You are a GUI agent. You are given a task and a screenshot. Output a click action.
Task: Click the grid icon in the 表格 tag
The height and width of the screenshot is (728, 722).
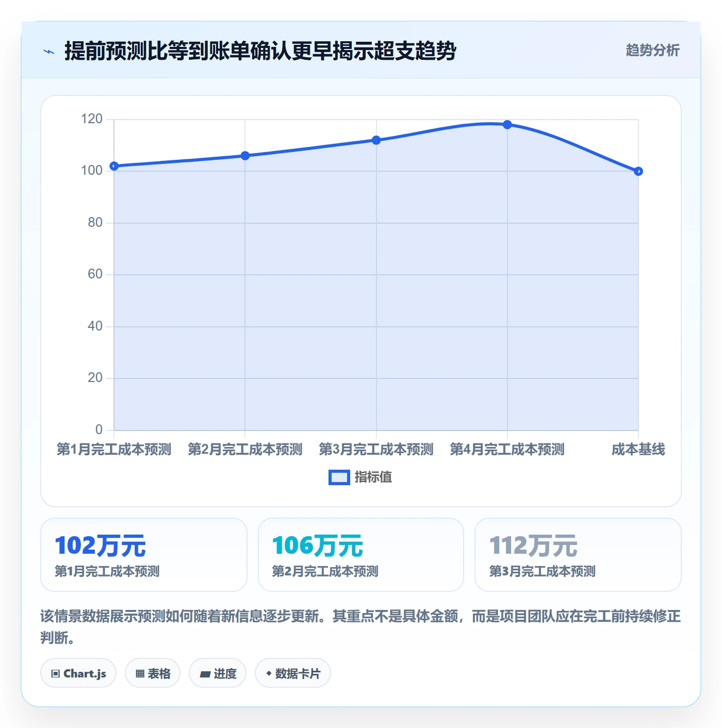[x=140, y=673]
